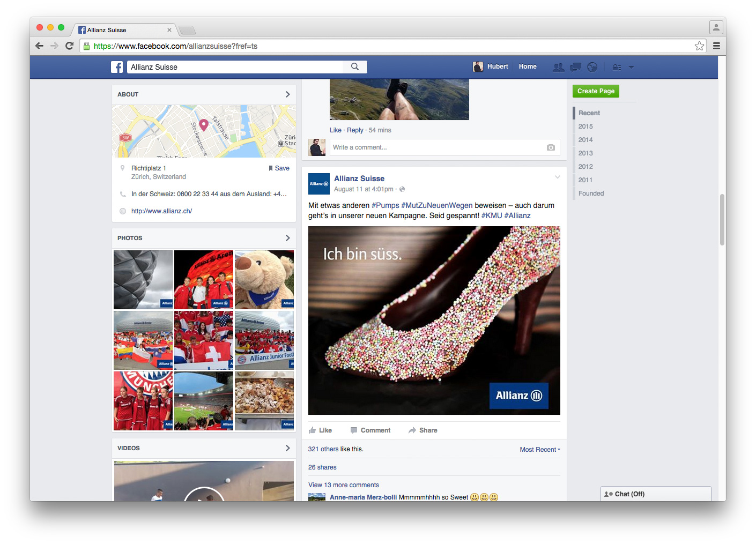Click the privacy shortcuts lock icon

[617, 67]
